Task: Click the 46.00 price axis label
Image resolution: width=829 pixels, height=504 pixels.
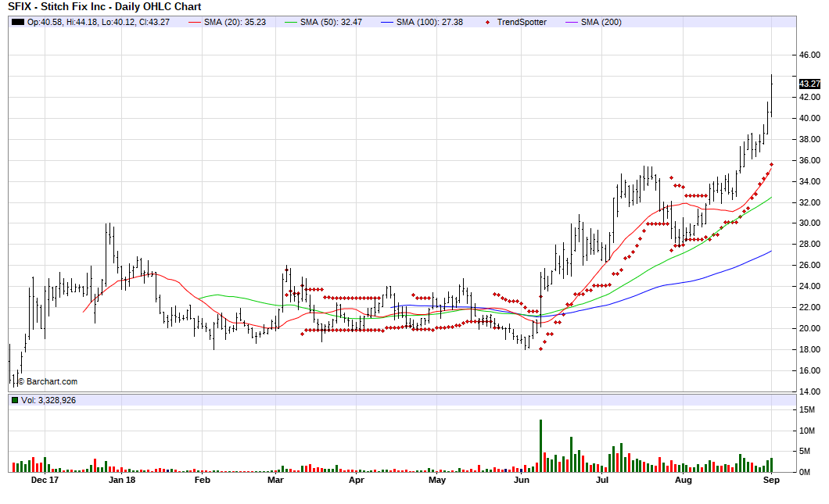Action: (x=809, y=55)
